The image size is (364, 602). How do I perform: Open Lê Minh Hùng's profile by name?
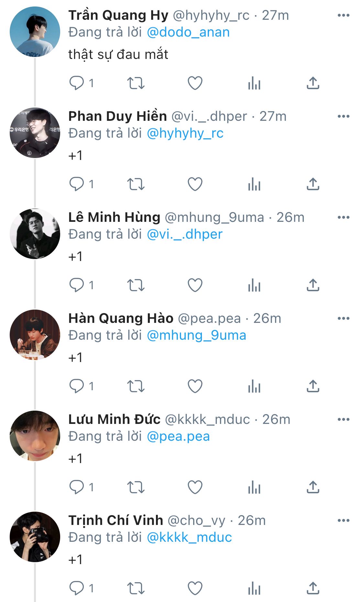click(114, 217)
